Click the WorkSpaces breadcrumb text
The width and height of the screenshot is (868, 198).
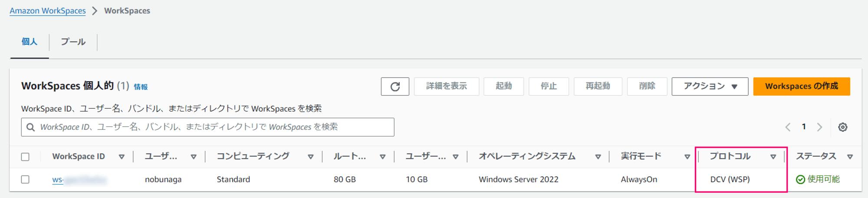coord(127,11)
